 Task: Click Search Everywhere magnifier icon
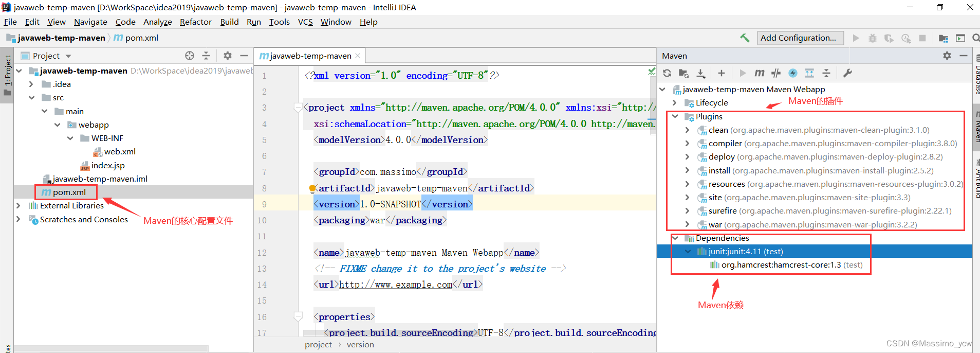(x=976, y=38)
